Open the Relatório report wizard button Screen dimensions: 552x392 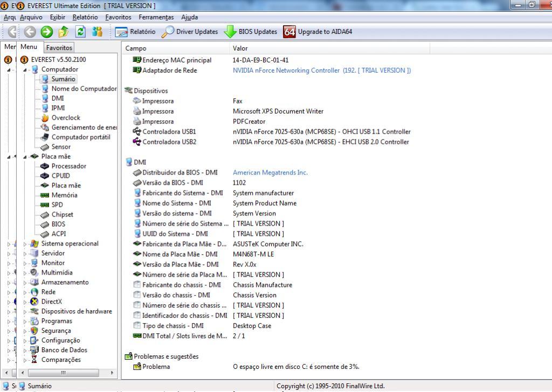coord(135,32)
